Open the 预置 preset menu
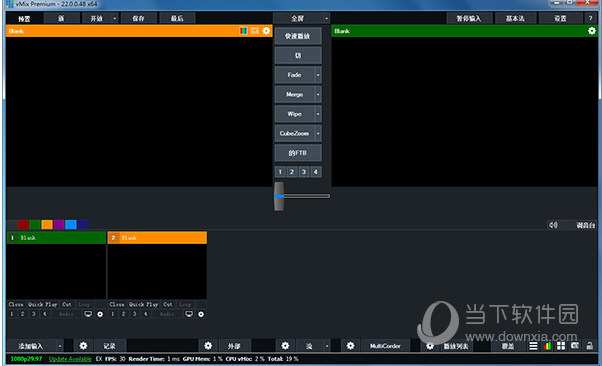 pos(24,18)
